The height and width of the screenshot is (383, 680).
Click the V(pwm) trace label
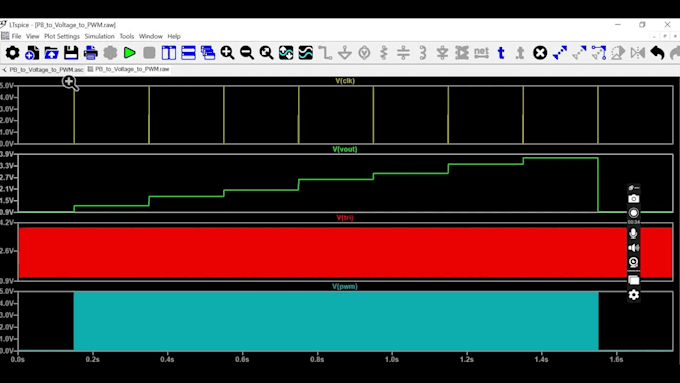tap(345, 286)
